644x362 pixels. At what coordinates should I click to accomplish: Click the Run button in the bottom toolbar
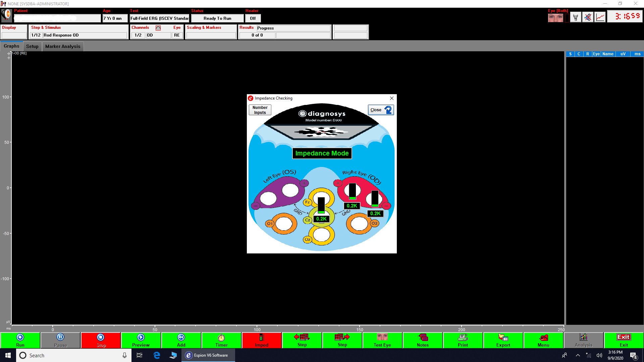[x=20, y=340]
